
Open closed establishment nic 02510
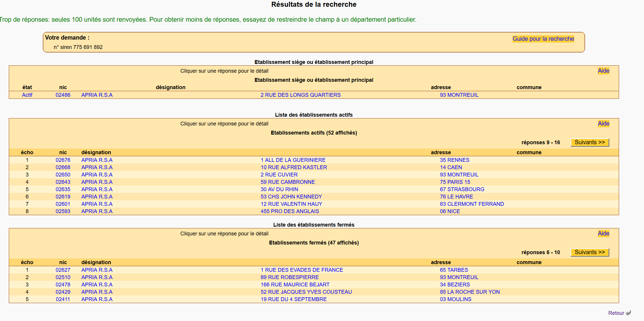63,277
